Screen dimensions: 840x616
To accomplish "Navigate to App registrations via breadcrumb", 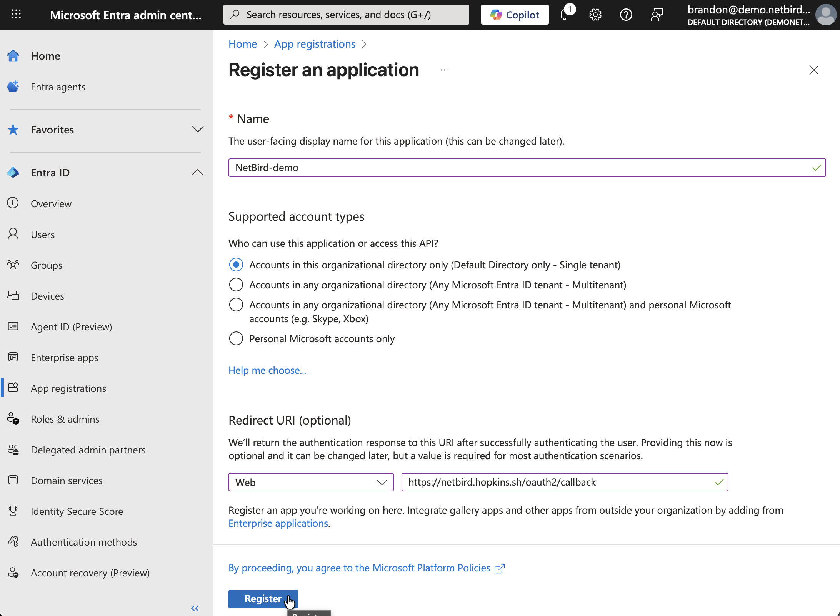I will 314,44.
